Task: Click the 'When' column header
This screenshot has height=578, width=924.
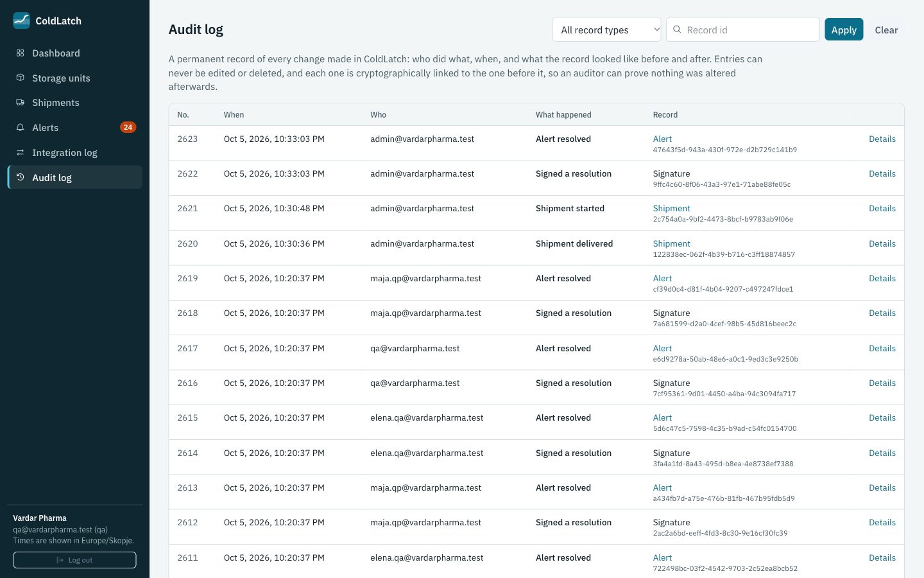Action: [234, 115]
